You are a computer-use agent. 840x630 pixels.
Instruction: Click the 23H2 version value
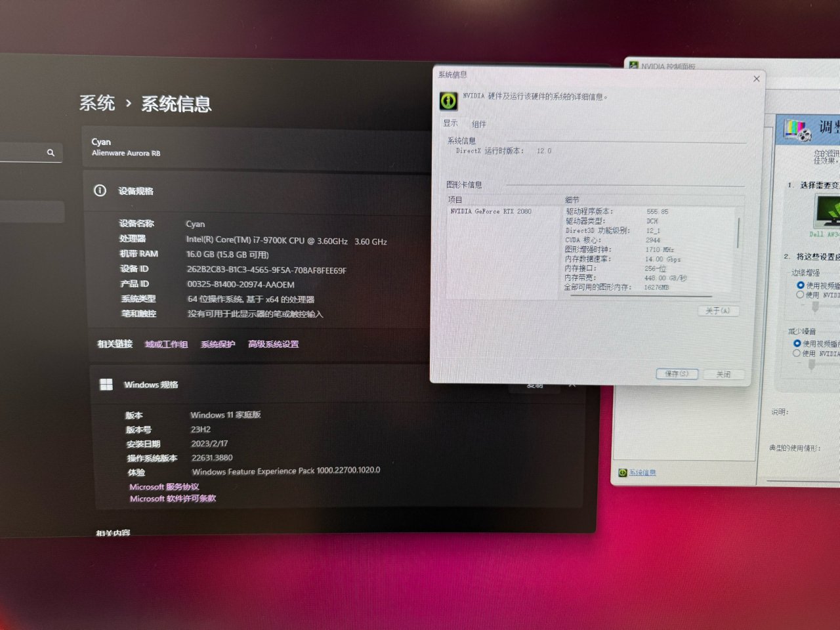point(201,429)
